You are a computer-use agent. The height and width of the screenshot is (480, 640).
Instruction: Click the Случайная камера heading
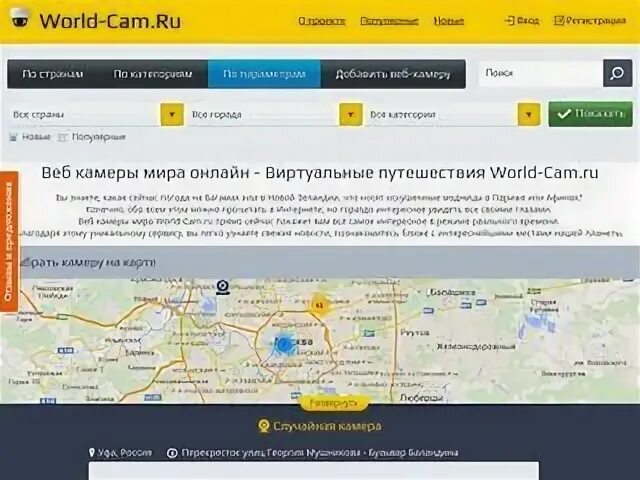327,427
